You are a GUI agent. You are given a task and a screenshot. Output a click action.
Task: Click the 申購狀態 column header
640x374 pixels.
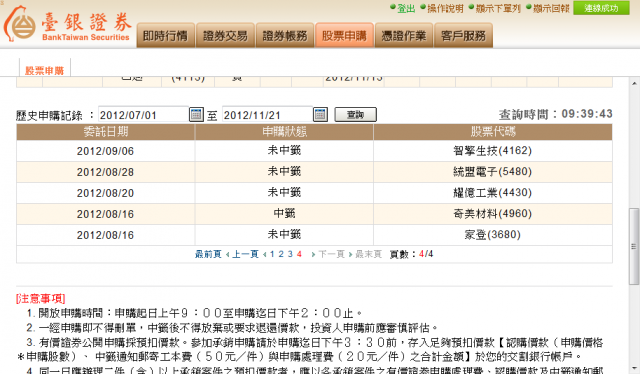coord(284,131)
